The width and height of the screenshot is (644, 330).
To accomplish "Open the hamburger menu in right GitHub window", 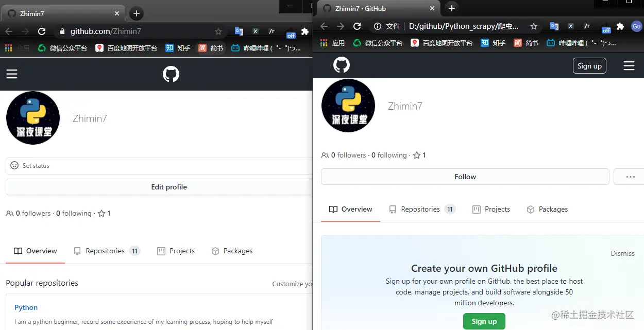I will [629, 66].
